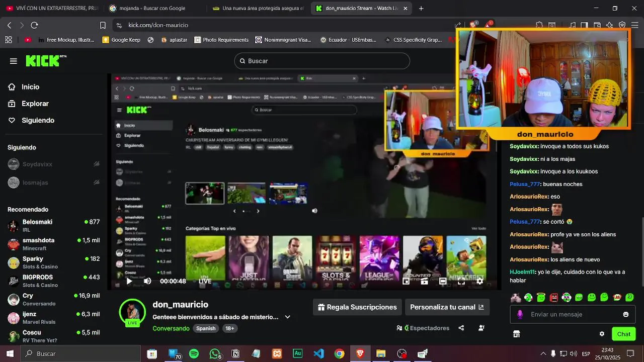Viewport: 644px width, 362px height.
Task: Click Regala Suscripciones button
Action: point(357,307)
